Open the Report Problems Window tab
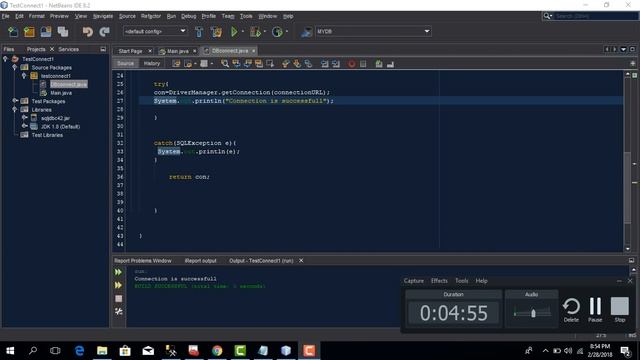Image resolution: width=640 pixels, height=360 pixels. point(143,260)
